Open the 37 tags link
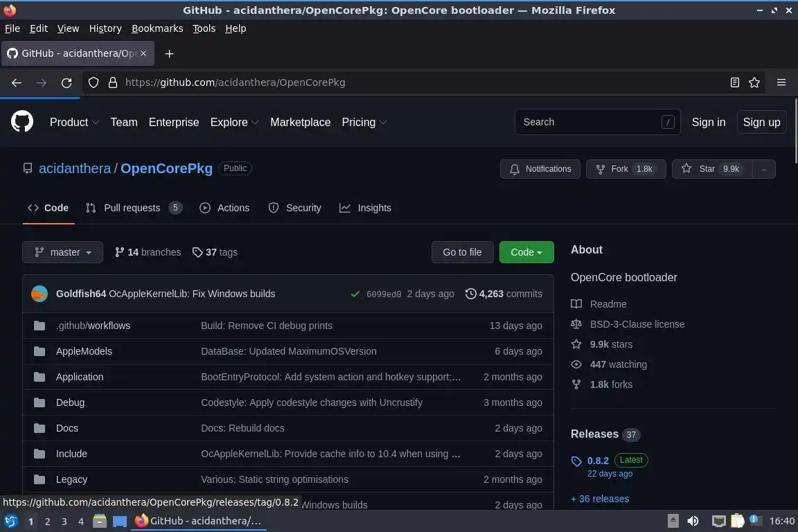Screen dimensions: 798x532 [x=215, y=252]
